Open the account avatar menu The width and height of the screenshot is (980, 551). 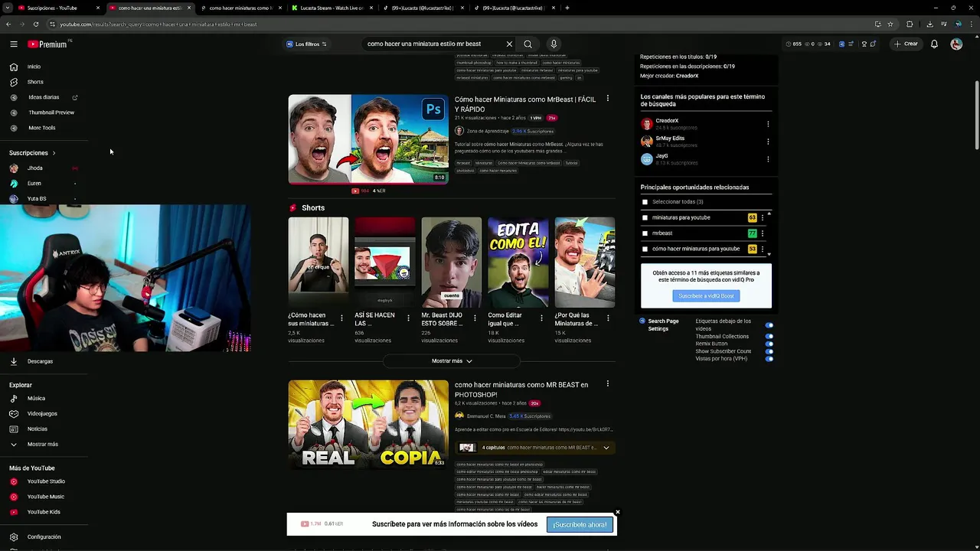(956, 44)
